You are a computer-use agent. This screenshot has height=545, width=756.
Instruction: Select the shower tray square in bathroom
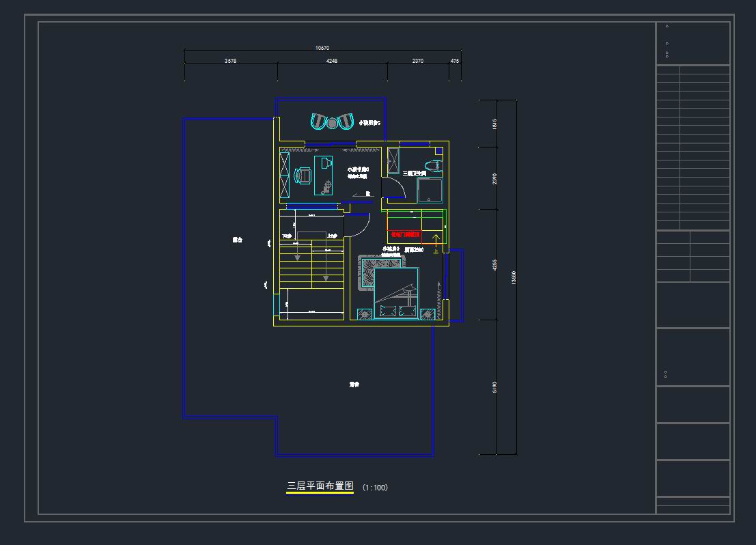click(x=430, y=191)
